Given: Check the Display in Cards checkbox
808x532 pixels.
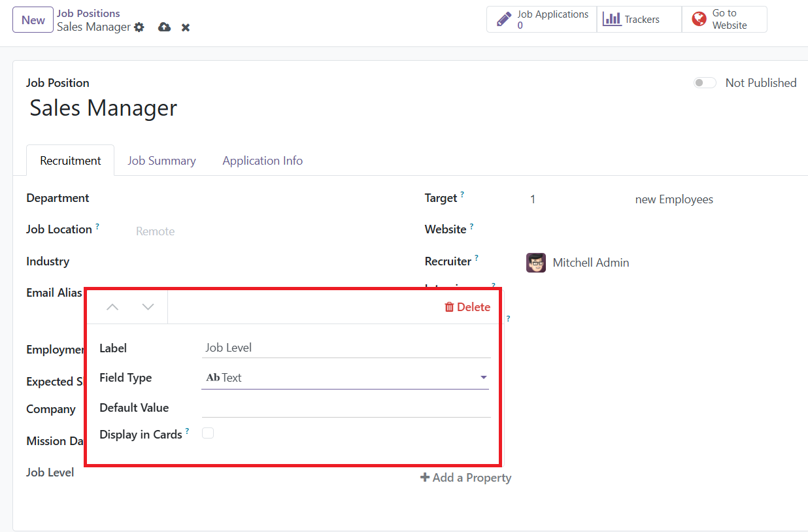Looking at the screenshot, I should click(x=208, y=433).
